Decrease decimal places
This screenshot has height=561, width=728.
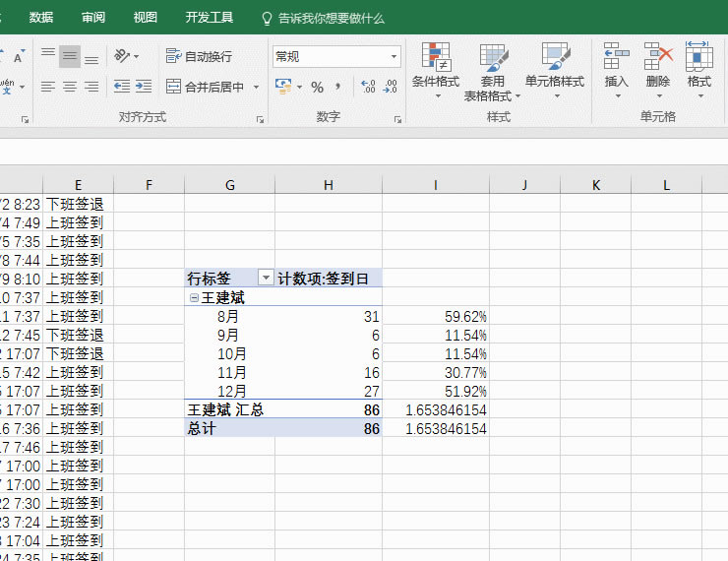[390, 87]
